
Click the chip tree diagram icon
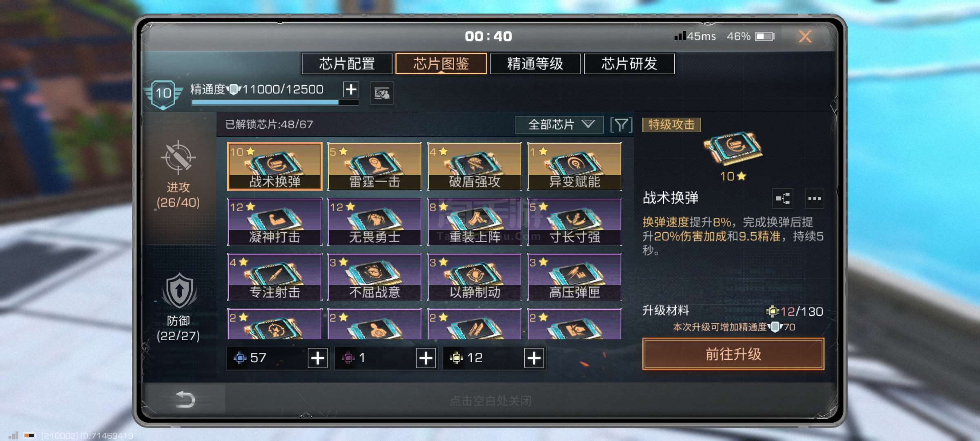783,199
